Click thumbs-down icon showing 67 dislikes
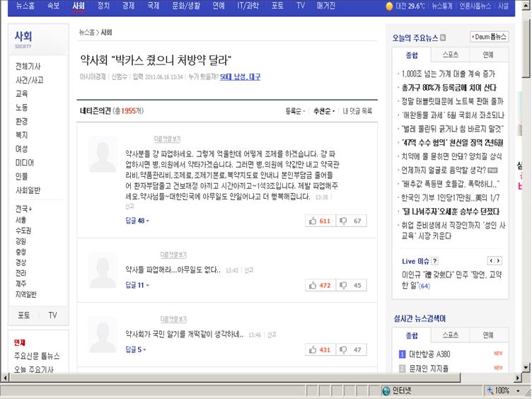The width and height of the screenshot is (532, 399). pyautogui.click(x=344, y=221)
